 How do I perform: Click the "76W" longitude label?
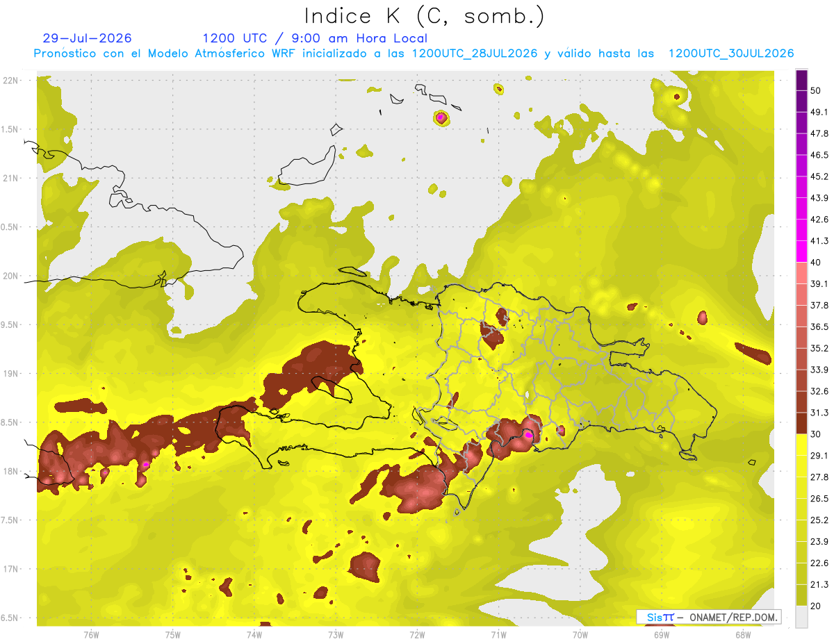[x=91, y=634]
